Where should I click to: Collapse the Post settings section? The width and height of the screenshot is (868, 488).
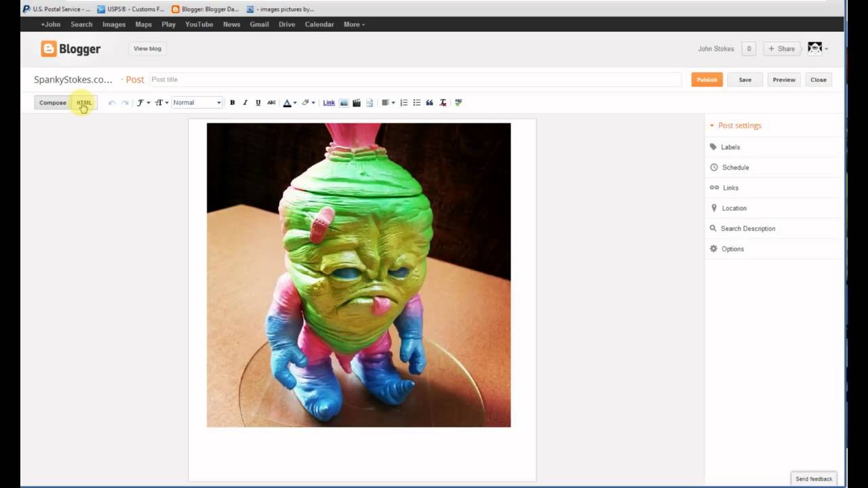[736, 125]
